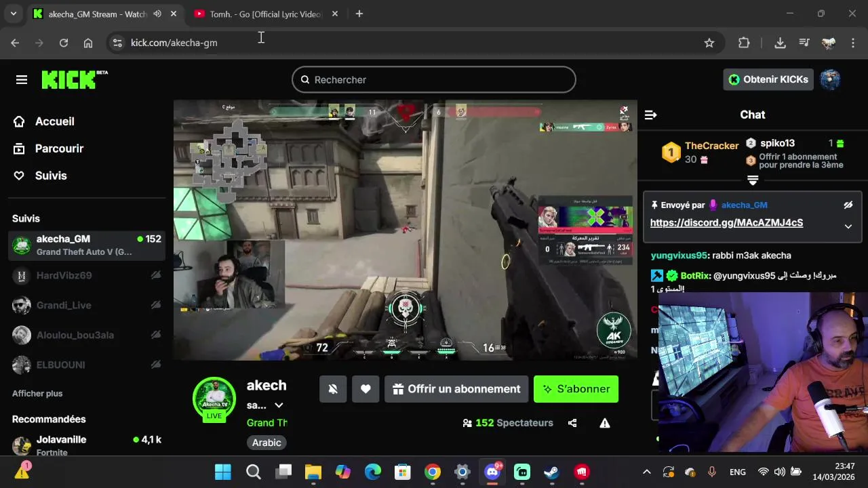View site information icon in address bar

coord(117,43)
